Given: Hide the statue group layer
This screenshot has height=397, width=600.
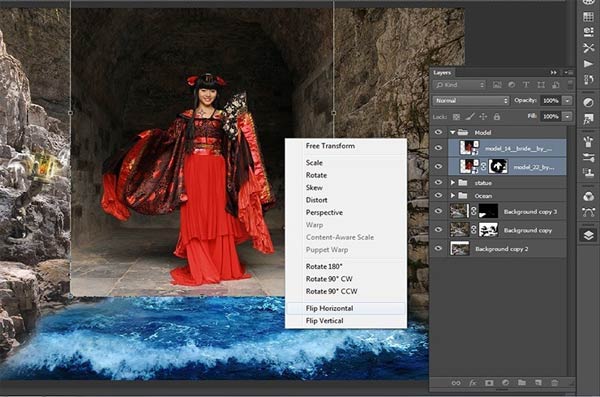Looking at the screenshot, I should [439, 183].
